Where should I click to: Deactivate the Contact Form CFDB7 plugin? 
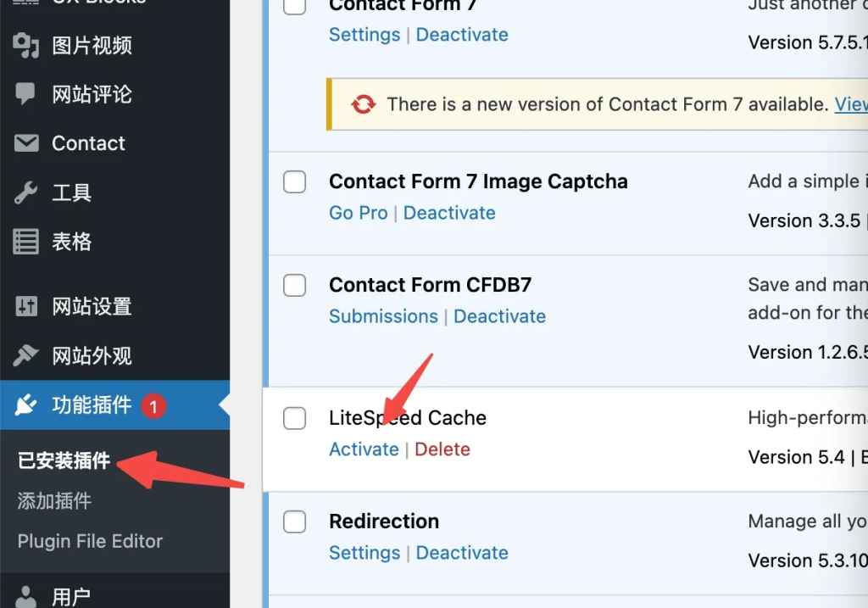499,316
